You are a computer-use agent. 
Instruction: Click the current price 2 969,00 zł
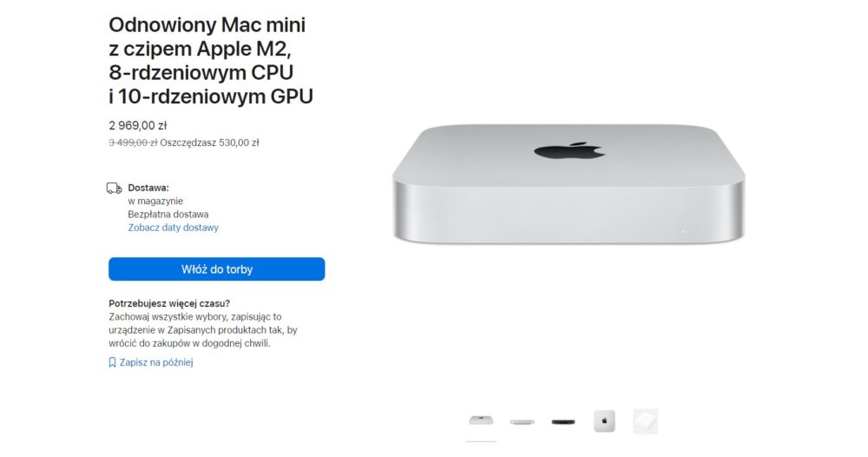pos(138,126)
